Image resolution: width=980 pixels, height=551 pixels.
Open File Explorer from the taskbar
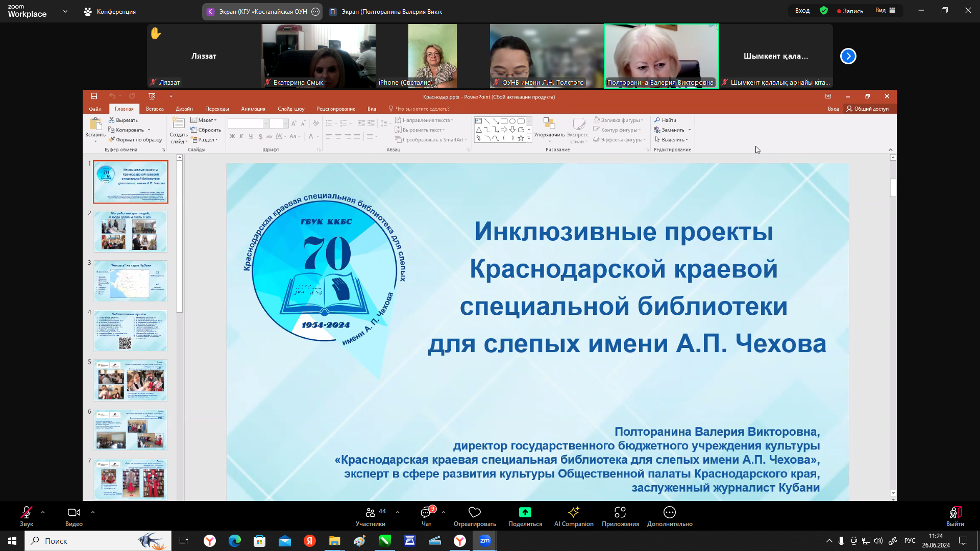pos(334,541)
